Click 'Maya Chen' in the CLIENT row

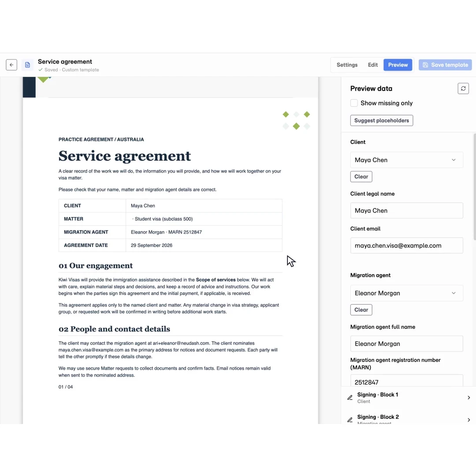pyautogui.click(x=143, y=206)
